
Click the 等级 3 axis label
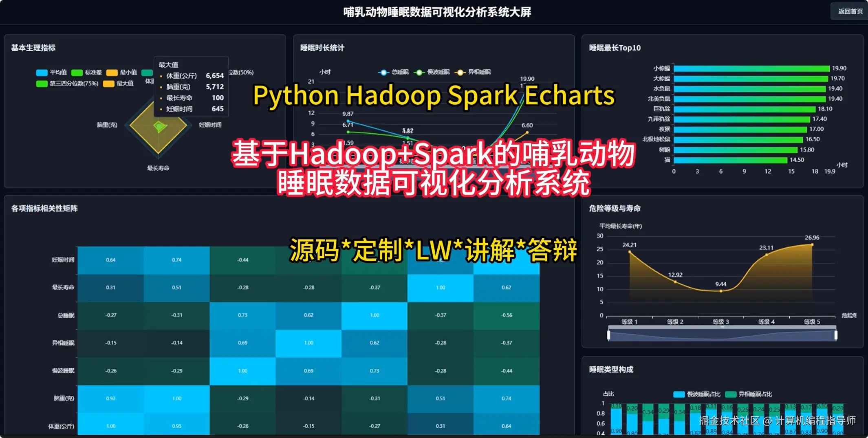click(720, 321)
